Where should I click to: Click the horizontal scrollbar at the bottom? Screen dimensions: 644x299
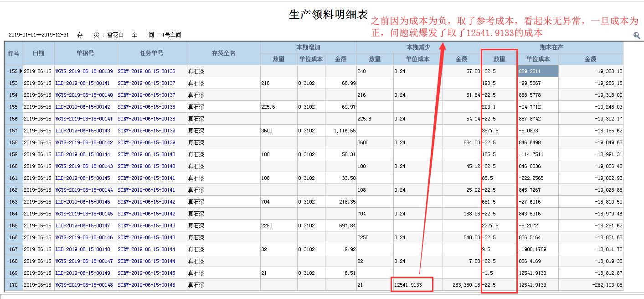(319, 296)
